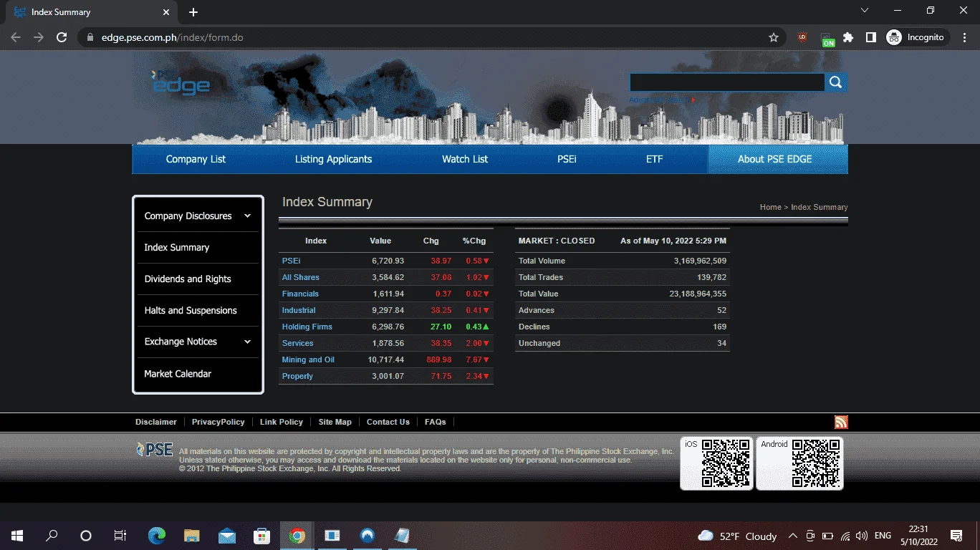Screen dimensions: 980x550
Task: Open the Mail app from the taskbar
Action: point(227,536)
